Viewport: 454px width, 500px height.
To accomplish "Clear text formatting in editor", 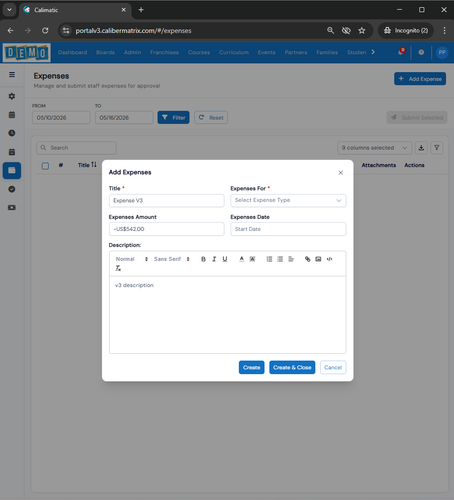I will [118, 268].
